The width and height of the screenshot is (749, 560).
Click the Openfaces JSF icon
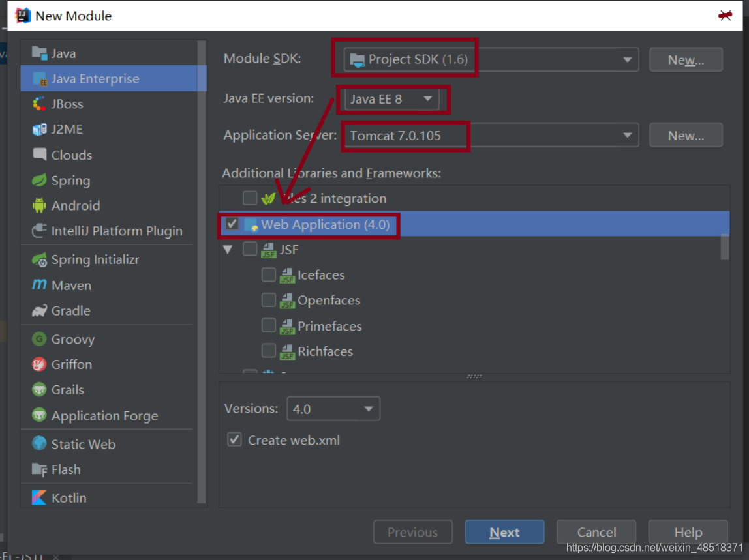tap(287, 301)
